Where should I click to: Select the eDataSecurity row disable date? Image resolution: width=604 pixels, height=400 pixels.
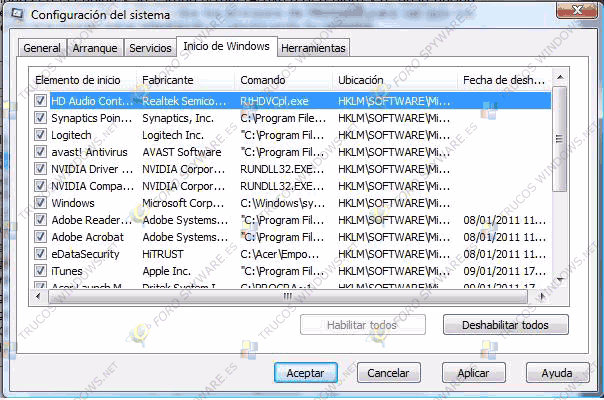505,254
